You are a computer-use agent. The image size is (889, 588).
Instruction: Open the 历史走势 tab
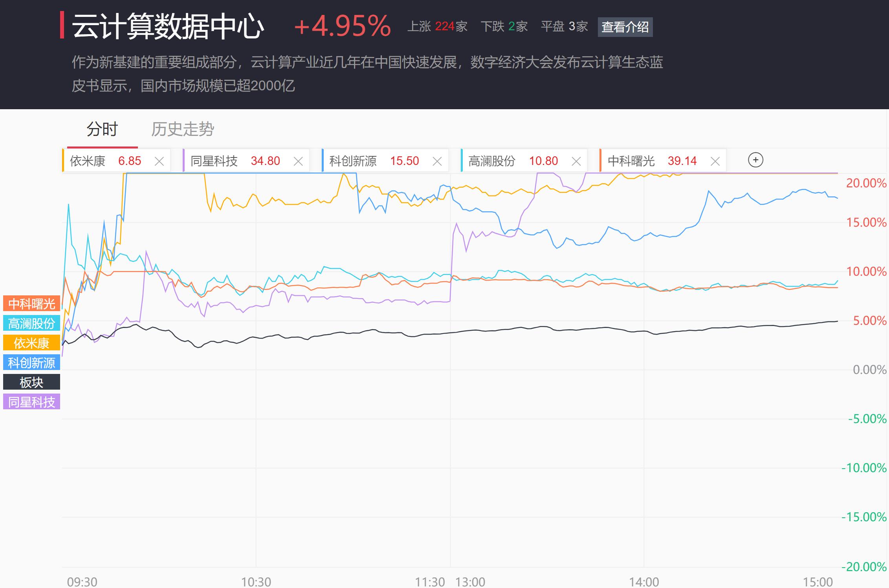pos(183,129)
